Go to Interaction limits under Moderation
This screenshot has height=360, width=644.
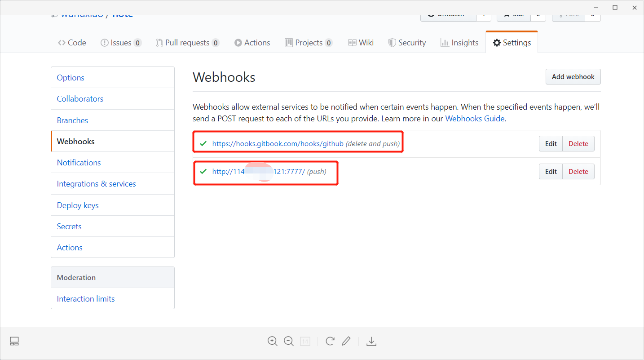pyautogui.click(x=86, y=299)
